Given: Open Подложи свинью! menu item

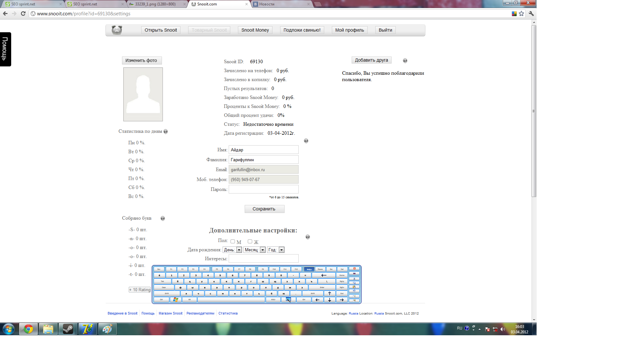Looking at the screenshot, I should tap(302, 30).
